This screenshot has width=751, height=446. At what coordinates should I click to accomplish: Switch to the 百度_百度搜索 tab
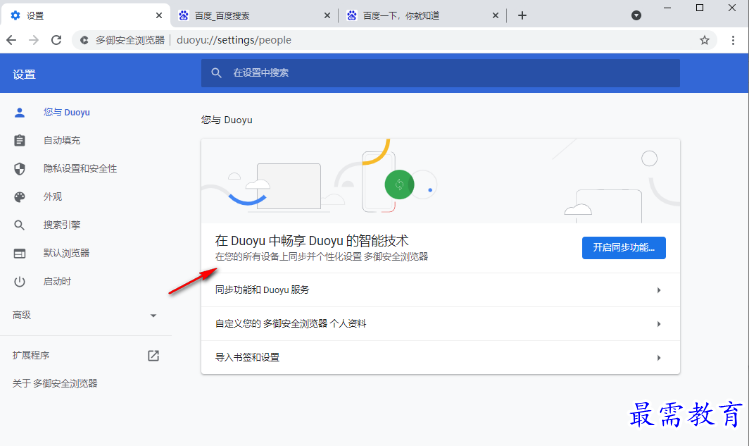[x=254, y=16]
